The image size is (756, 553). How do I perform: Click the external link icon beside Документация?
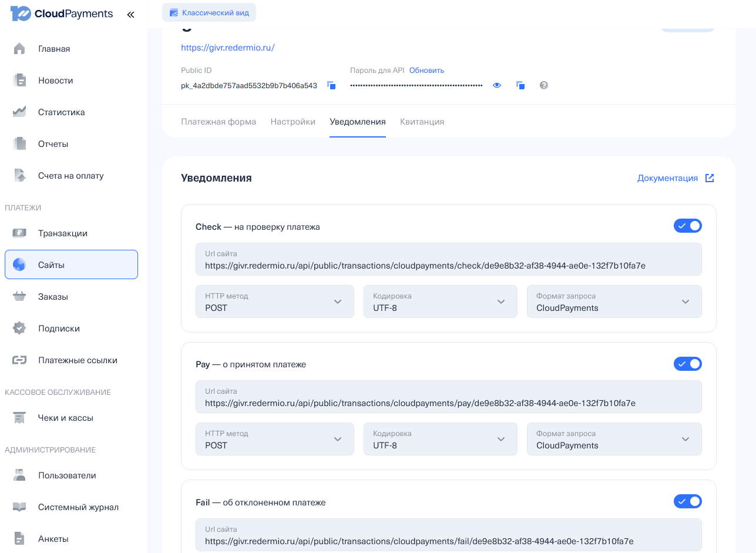(710, 178)
